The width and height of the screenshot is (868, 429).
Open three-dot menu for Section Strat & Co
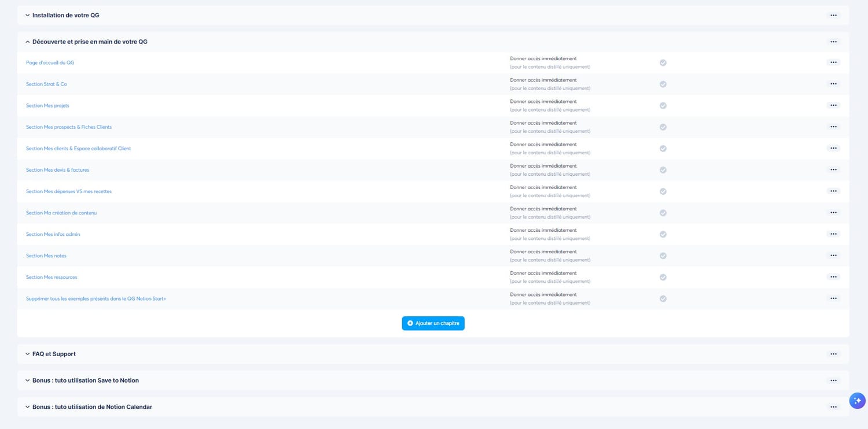833,84
